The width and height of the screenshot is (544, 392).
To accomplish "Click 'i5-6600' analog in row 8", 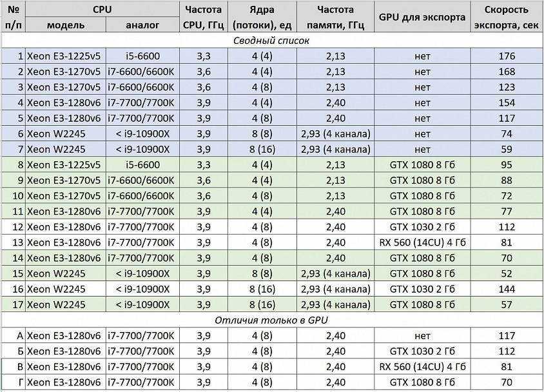I will coord(142,165).
